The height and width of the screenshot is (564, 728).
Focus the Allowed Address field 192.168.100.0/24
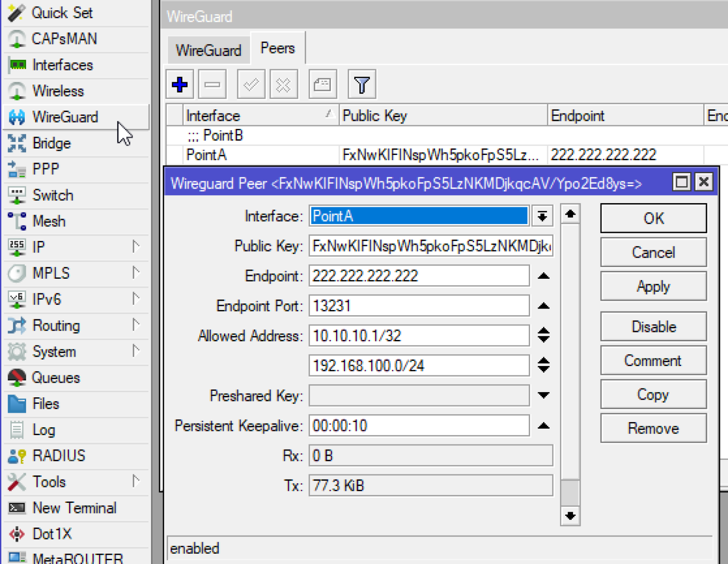(x=419, y=366)
